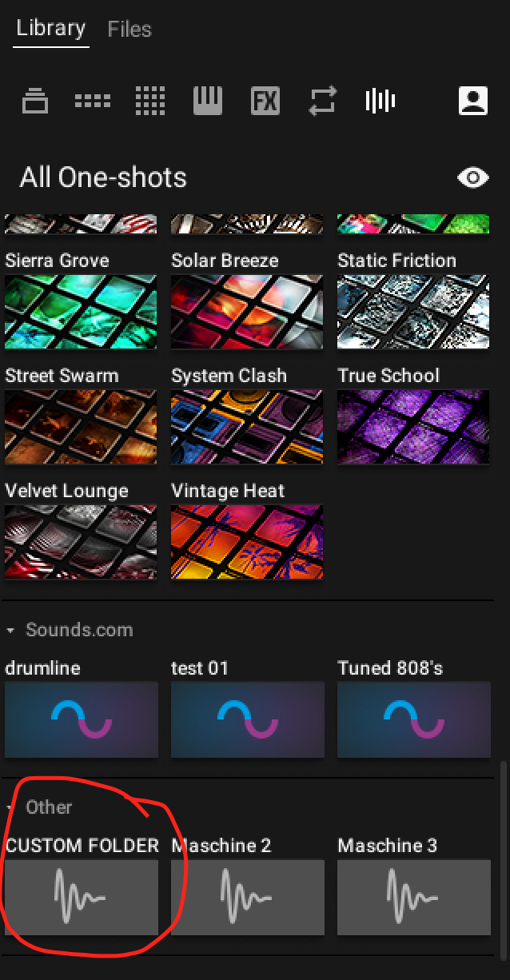Select the Instruments keyboard icon
510x980 pixels.
(208, 102)
